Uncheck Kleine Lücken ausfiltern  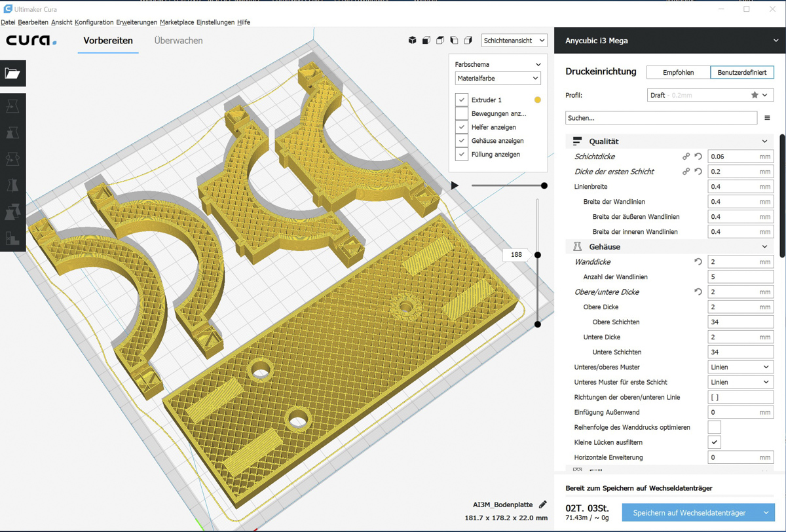715,442
